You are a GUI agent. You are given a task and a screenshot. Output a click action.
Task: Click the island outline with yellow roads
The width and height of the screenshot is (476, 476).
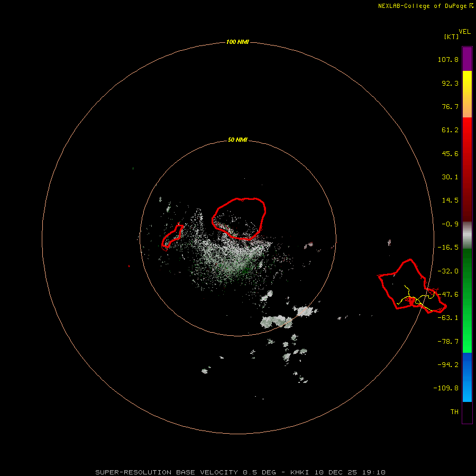[412, 286]
